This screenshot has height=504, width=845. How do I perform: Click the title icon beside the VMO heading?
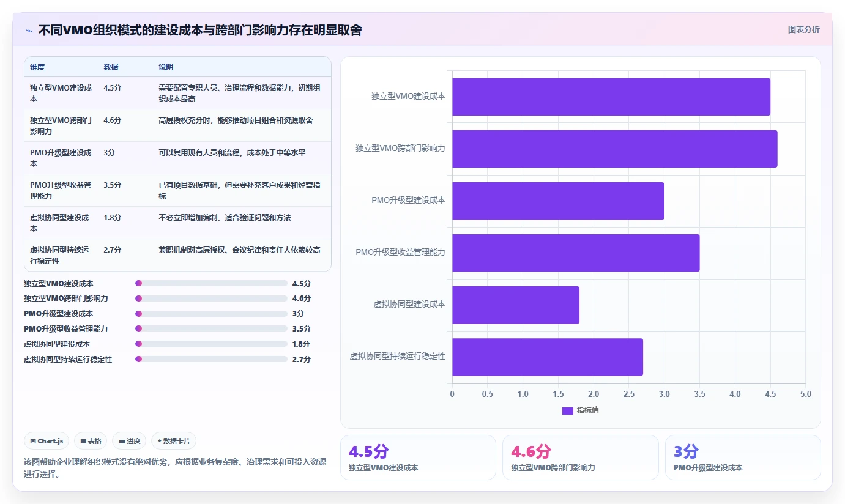coord(29,30)
